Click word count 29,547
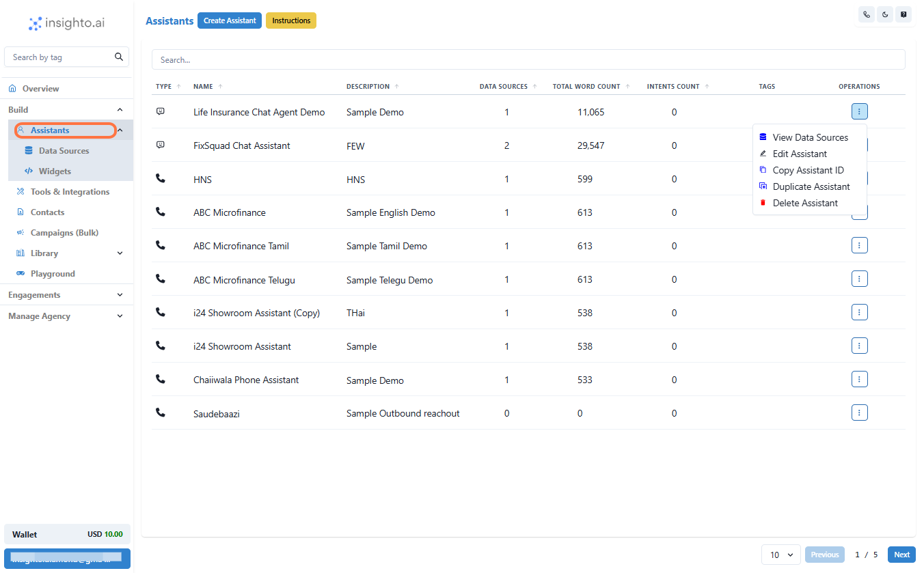 pyautogui.click(x=590, y=145)
